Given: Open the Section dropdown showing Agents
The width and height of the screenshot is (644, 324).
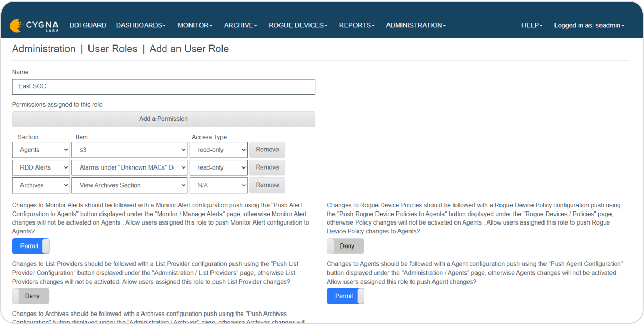Looking at the screenshot, I should point(40,150).
